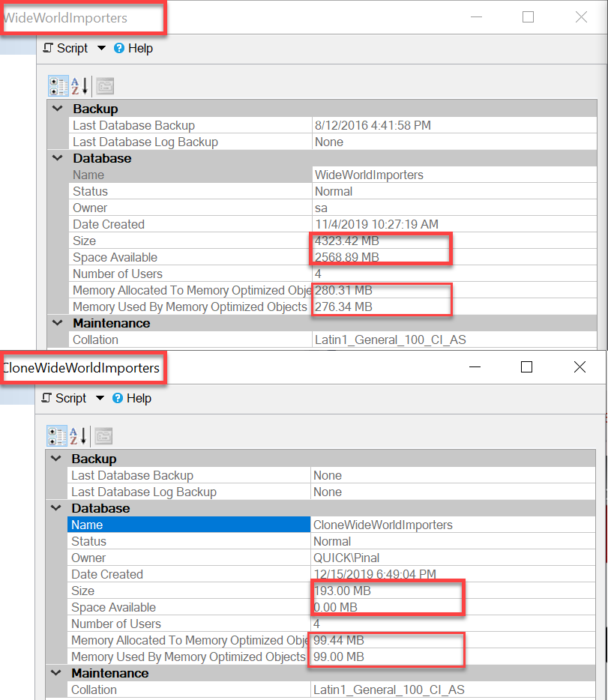This screenshot has width=608, height=700.
Task: Click Script button in WideWorldImporters window
Action: [x=66, y=48]
